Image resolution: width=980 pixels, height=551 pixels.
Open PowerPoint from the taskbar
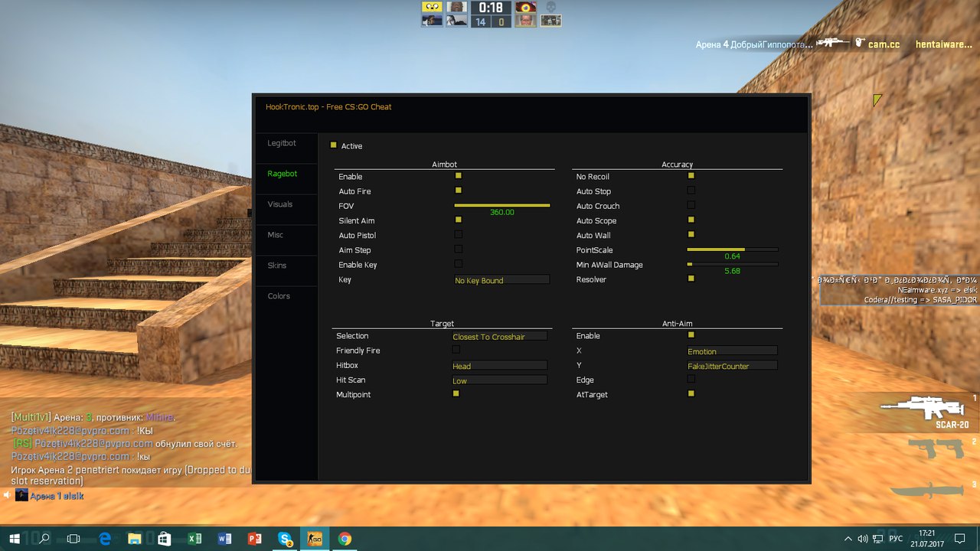coord(255,539)
